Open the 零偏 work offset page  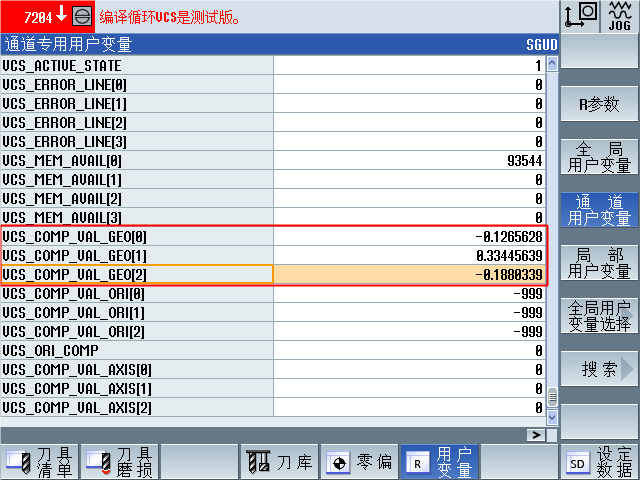click(x=360, y=462)
